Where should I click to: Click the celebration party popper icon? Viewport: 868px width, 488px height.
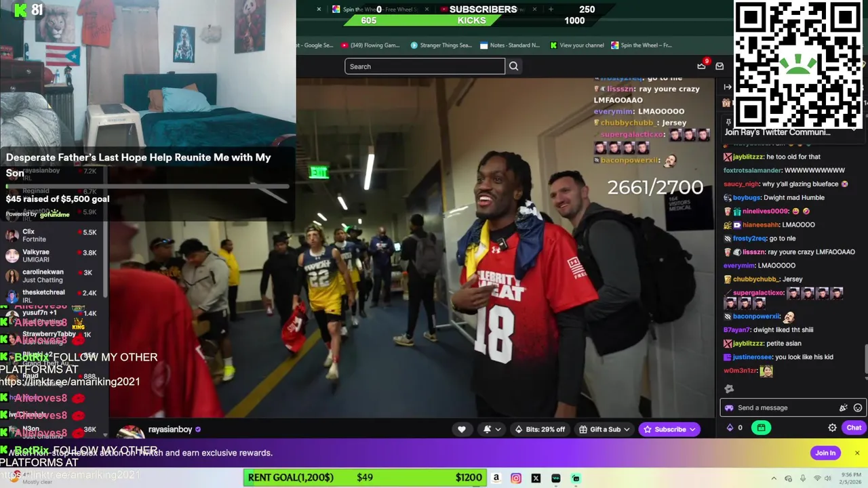(x=843, y=408)
